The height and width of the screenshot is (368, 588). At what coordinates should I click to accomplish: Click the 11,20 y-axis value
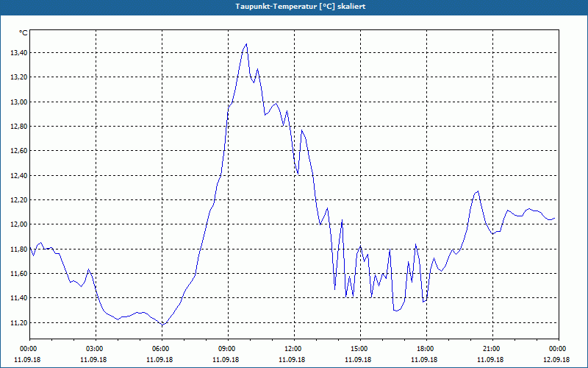tap(19, 323)
